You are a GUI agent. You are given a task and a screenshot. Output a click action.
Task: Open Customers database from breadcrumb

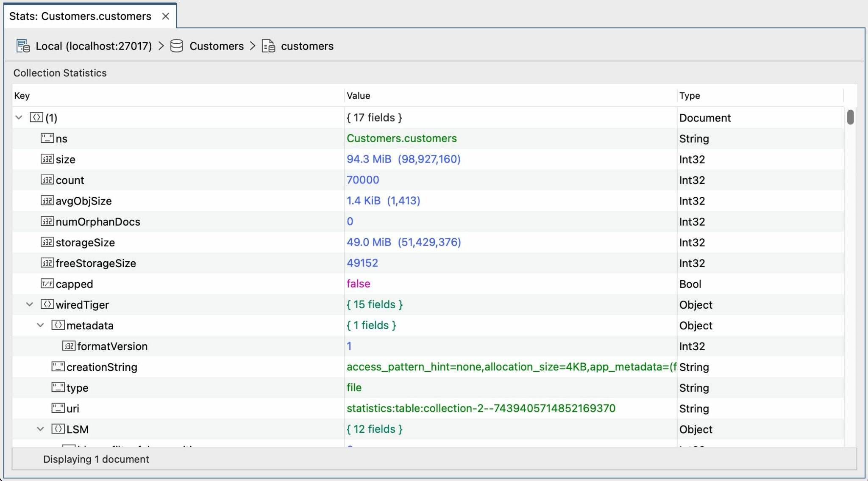[217, 46]
